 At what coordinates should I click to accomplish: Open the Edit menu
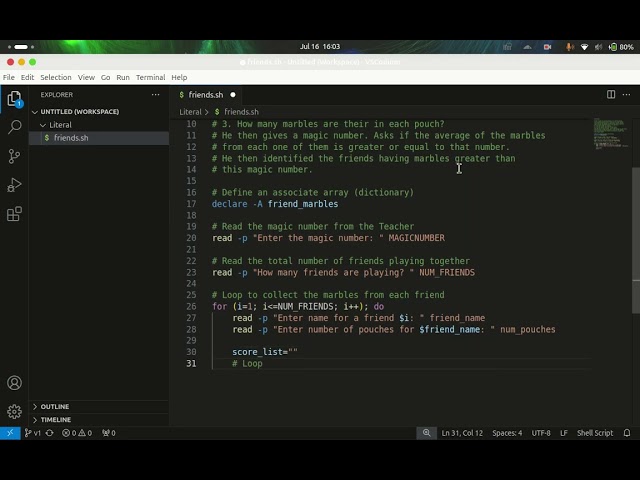point(27,77)
